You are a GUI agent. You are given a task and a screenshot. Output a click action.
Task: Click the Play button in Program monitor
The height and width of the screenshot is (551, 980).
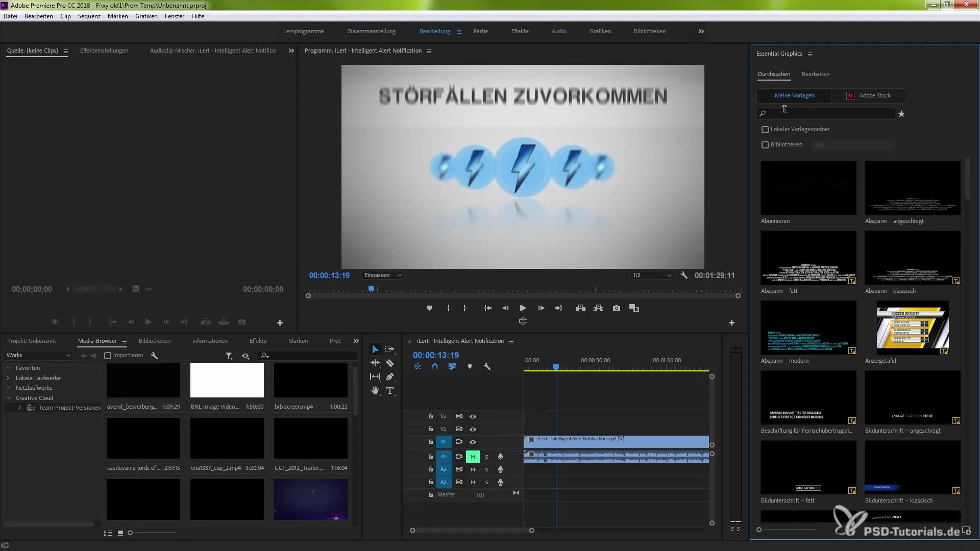523,308
